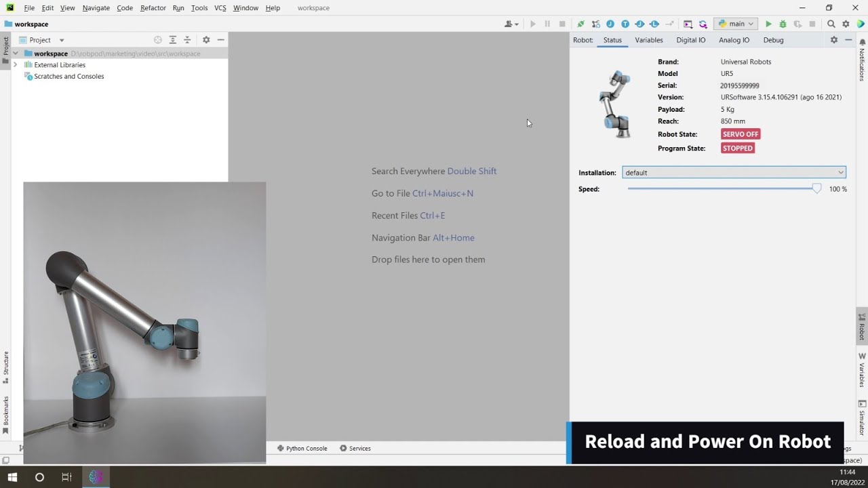Open the Navigate menu
Screen dimensions: 868x488
pos(96,8)
